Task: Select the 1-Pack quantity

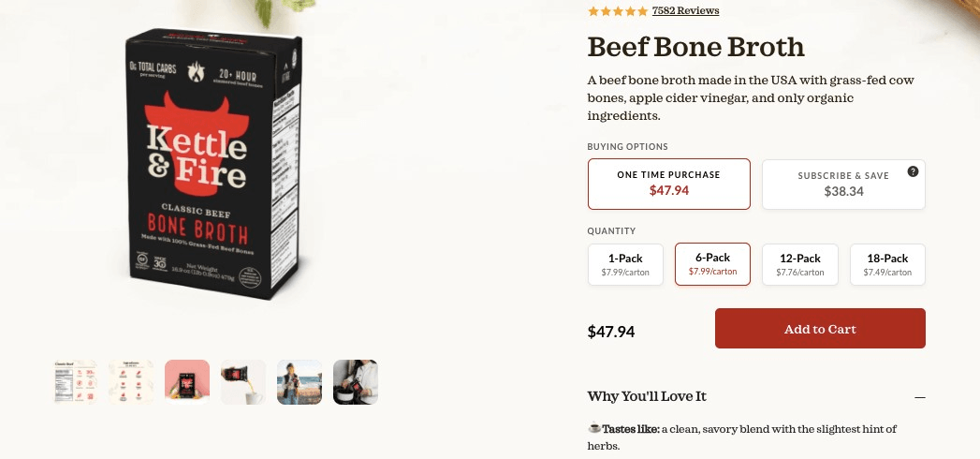Action: pyautogui.click(x=625, y=264)
